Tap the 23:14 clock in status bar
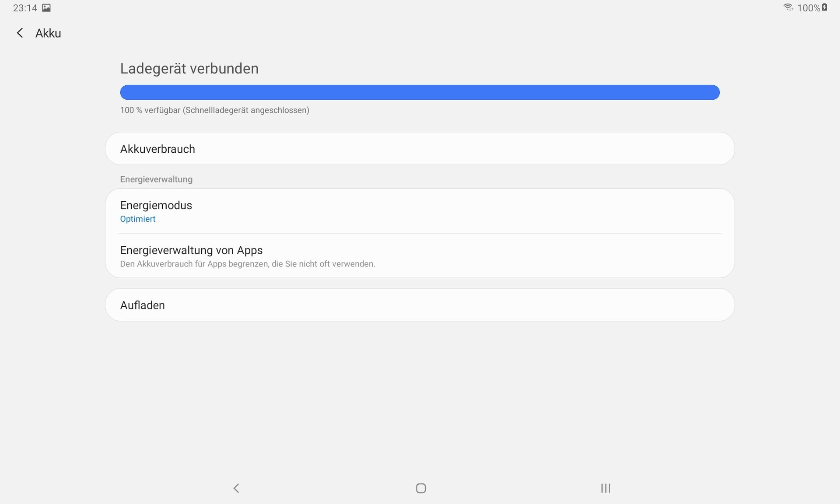Viewport: 840px width, 504px height. point(25,8)
